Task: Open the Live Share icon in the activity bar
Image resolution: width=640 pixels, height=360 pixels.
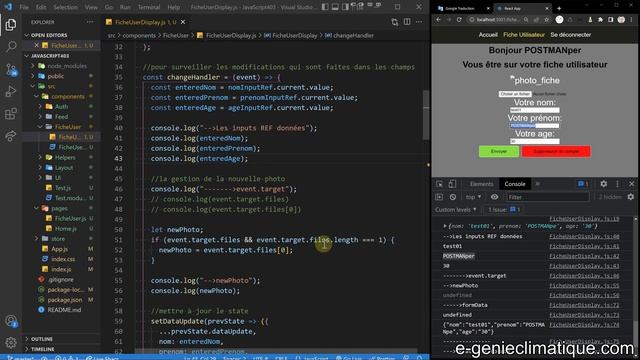Action: coord(11,136)
